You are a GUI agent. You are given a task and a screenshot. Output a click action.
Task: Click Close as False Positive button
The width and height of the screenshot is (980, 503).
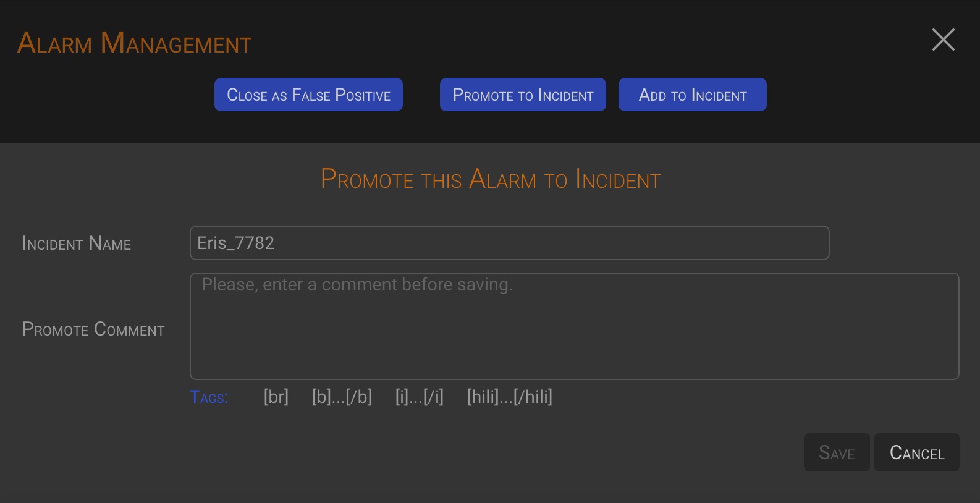tap(308, 95)
